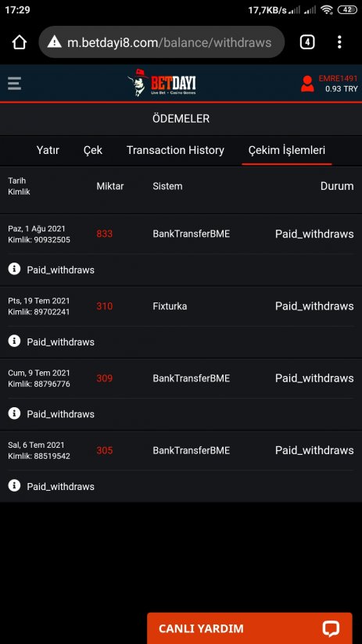Open the Transaction History tab
The height and width of the screenshot is (644, 362).
tap(175, 150)
